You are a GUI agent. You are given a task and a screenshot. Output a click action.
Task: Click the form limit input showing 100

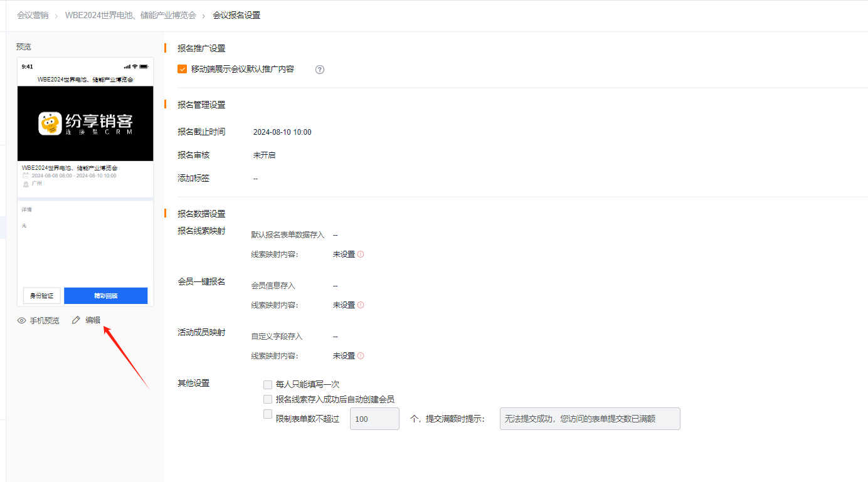[x=374, y=419]
